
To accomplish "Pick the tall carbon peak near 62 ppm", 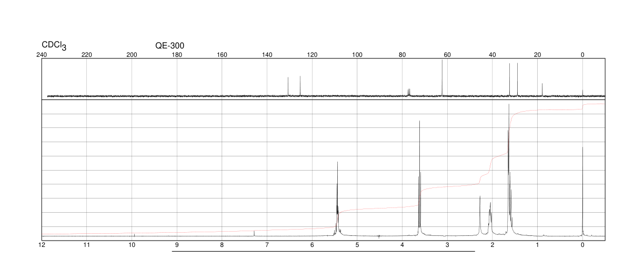I will click(x=442, y=78).
